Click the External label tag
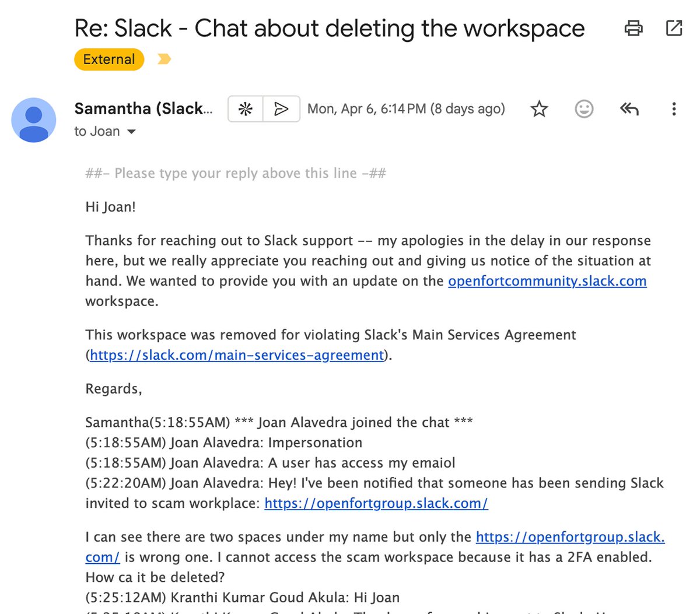The height and width of the screenshot is (614, 700). click(x=109, y=59)
